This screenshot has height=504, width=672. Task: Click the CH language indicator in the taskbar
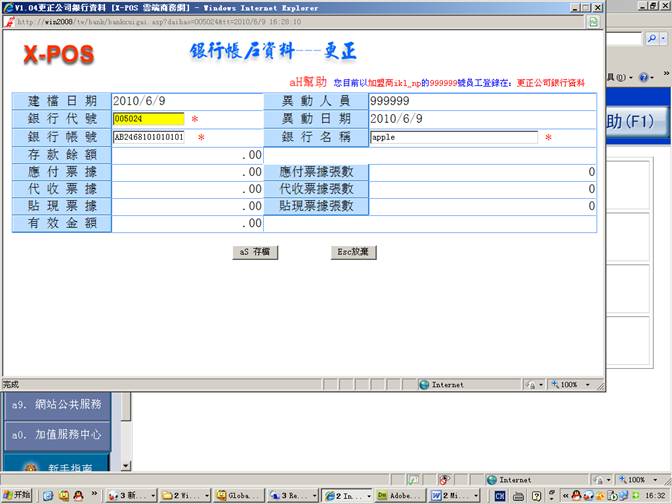tap(498, 495)
